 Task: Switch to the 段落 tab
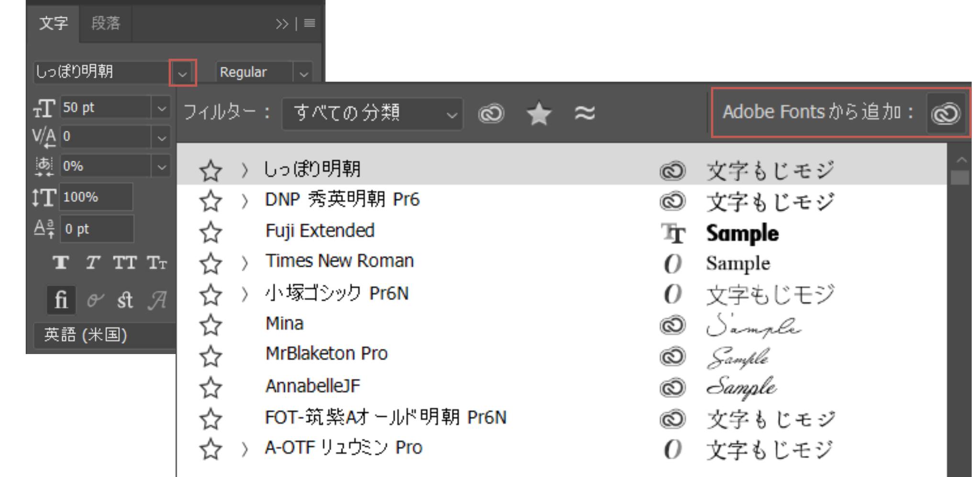coord(105,23)
